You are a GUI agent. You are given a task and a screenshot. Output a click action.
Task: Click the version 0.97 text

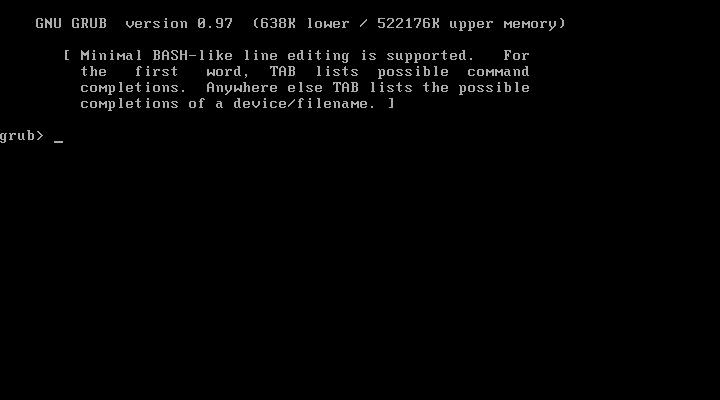pos(179,23)
